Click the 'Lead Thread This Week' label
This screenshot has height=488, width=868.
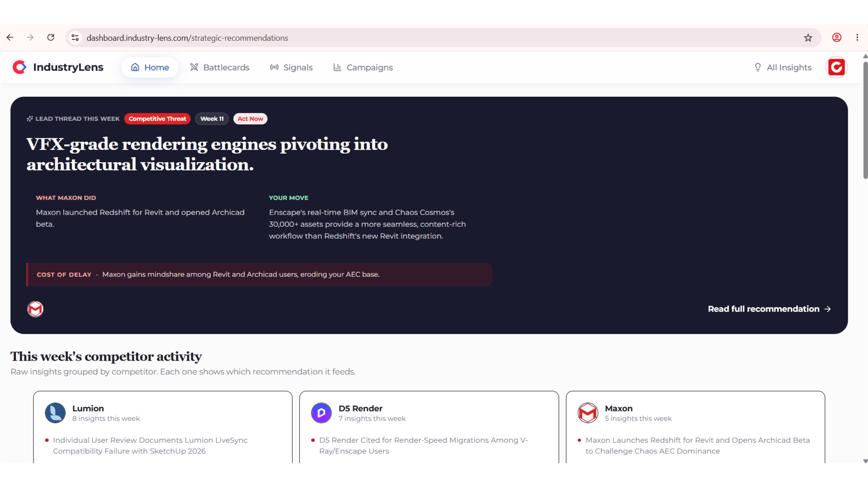pyautogui.click(x=77, y=119)
